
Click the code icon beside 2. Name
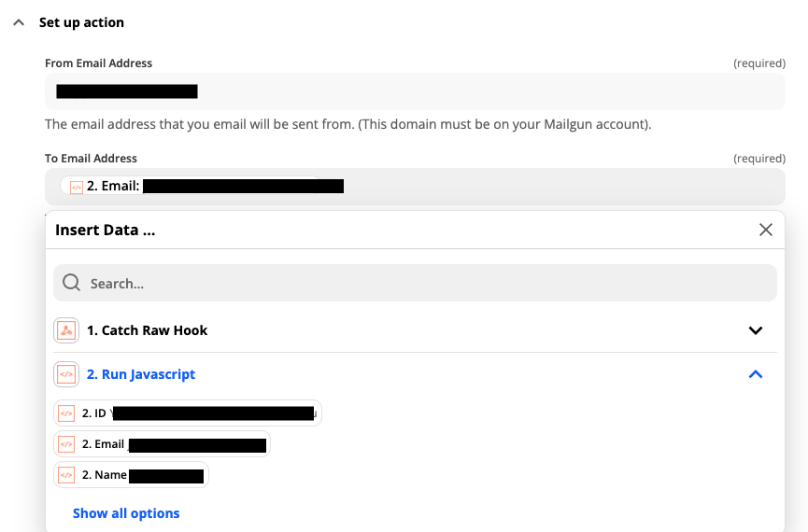(66, 475)
